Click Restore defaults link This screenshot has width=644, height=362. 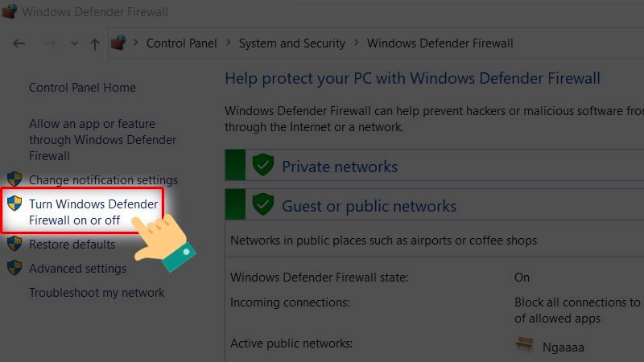(72, 245)
